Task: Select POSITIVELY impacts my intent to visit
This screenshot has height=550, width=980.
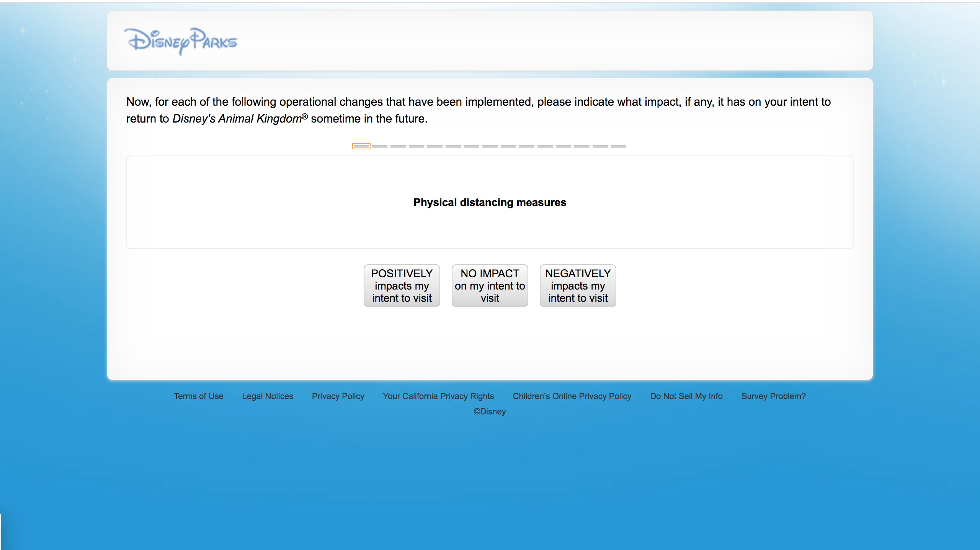Action: 402,286
